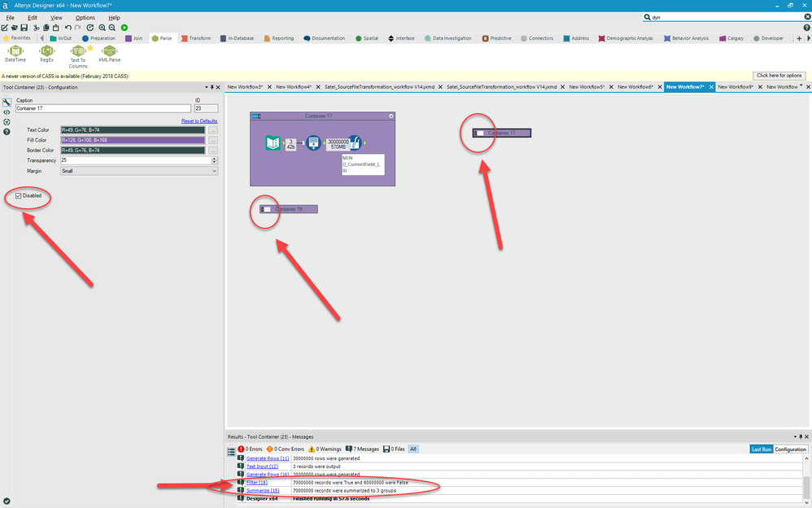Click the Paste clipboard icon

point(56,28)
